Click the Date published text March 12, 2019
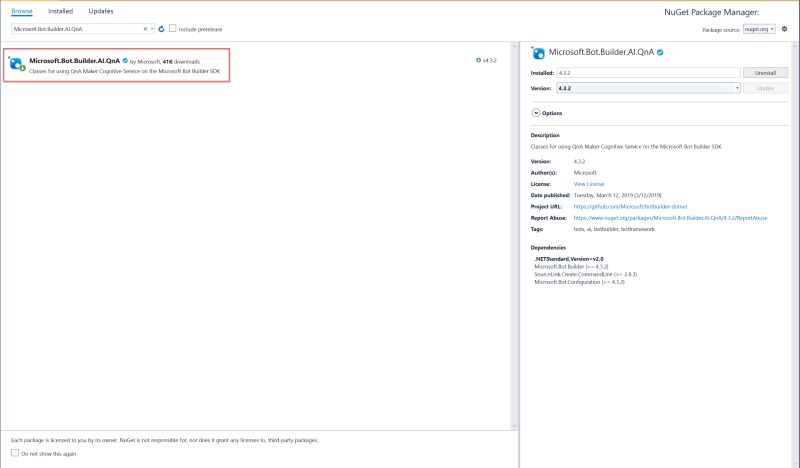The height and width of the screenshot is (468, 800). click(617, 195)
